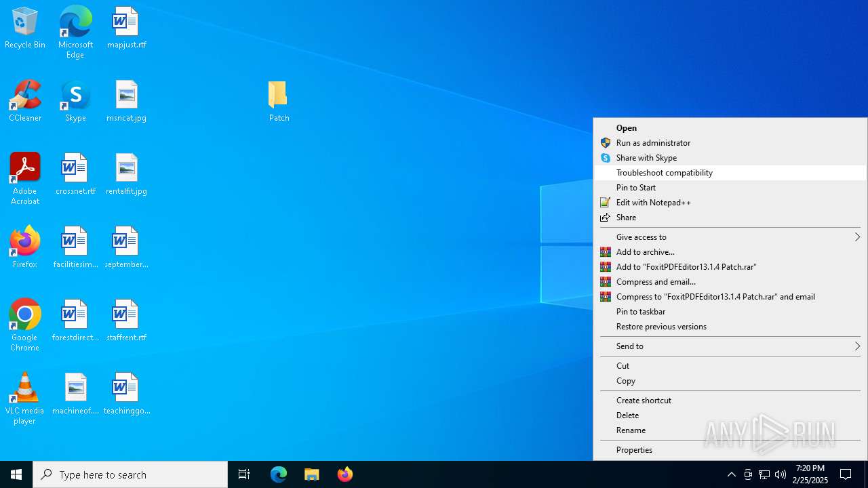The height and width of the screenshot is (488, 868).
Task: Choose Troubleshoot compatibility
Action: (x=730, y=173)
